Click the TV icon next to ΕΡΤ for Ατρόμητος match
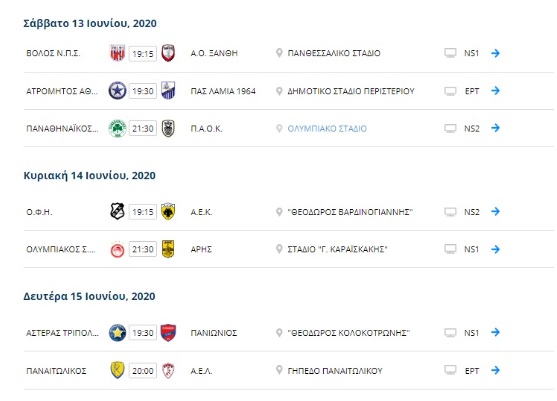 pyautogui.click(x=450, y=91)
